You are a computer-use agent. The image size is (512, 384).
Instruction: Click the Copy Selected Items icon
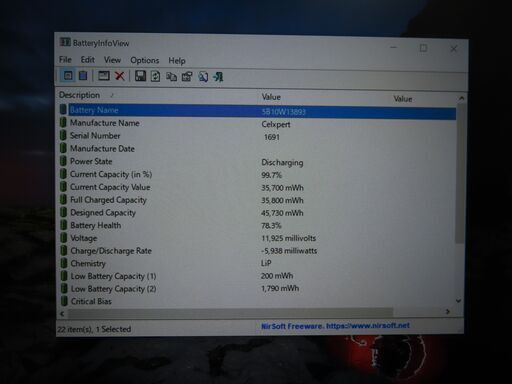pos(171,77)
